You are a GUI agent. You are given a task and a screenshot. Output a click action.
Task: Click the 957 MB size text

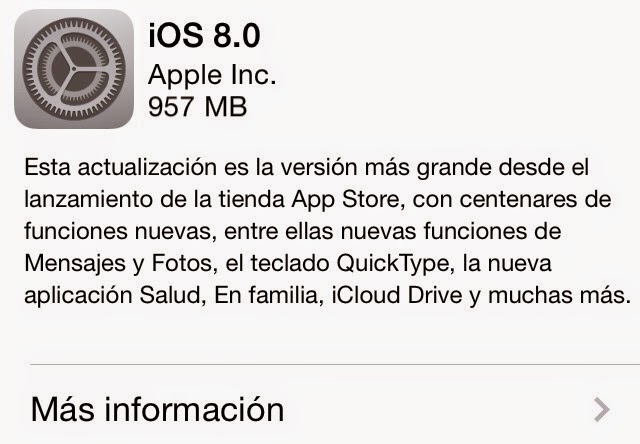[x=198, y=107]
